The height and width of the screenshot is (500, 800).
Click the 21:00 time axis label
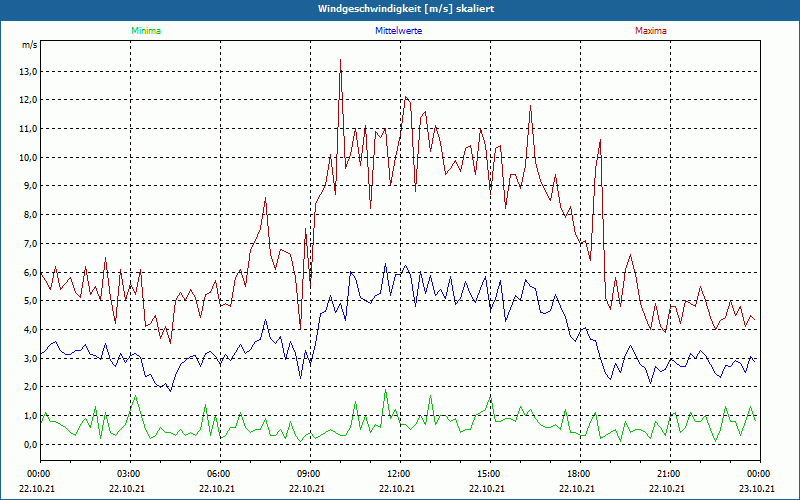[670, 474]
